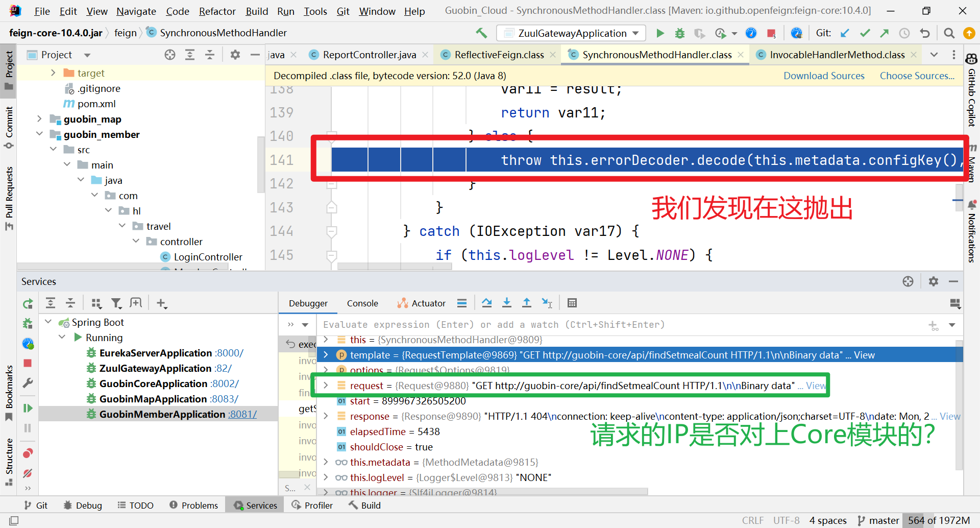Click the Rerun icon in Services panel
This screenshot has height=528, width=980.
coord(28,304)
